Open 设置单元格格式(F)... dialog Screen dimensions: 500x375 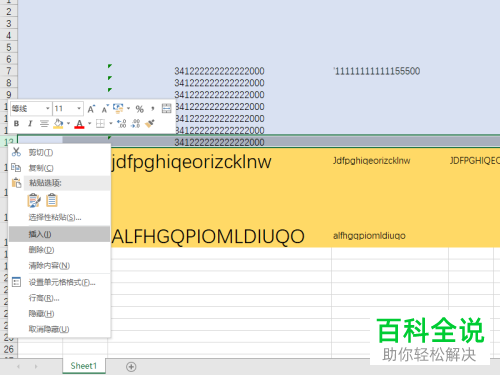point(62,282)
